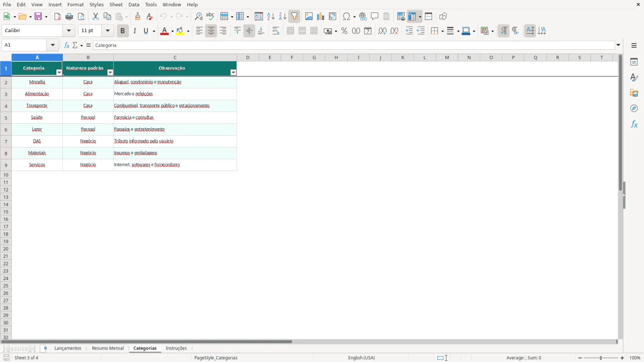644x362 pixels.
Task: Cut selection with the scissors icon
Action: pos(96,17)
